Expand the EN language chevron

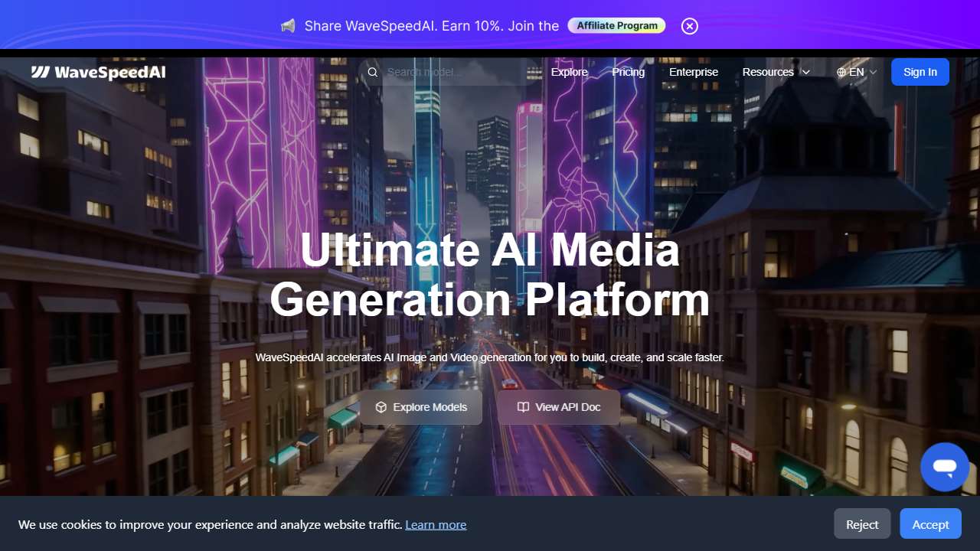[873, 72]
